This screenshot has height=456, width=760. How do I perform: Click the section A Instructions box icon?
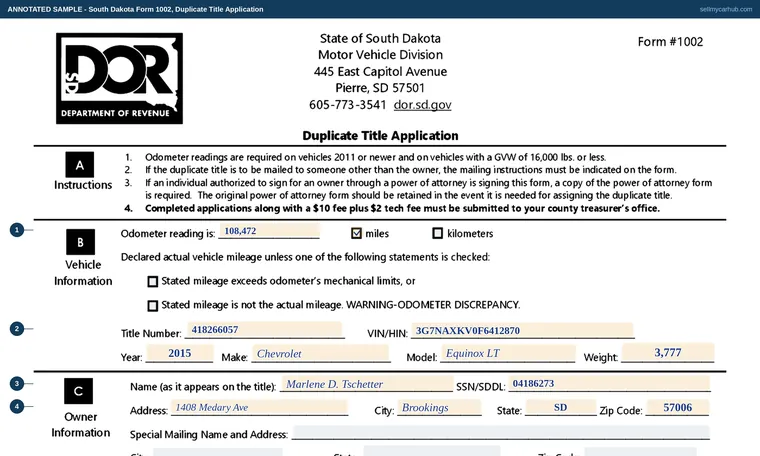point(79,165)
